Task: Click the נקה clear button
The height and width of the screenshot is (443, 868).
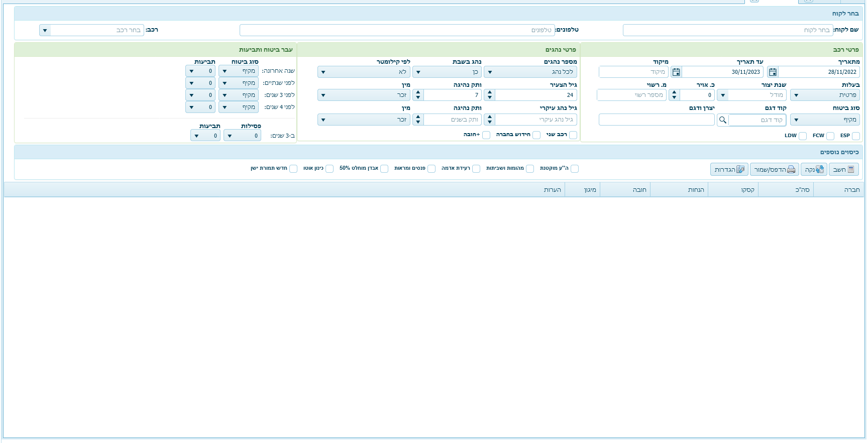Action: tap(814, 170)
